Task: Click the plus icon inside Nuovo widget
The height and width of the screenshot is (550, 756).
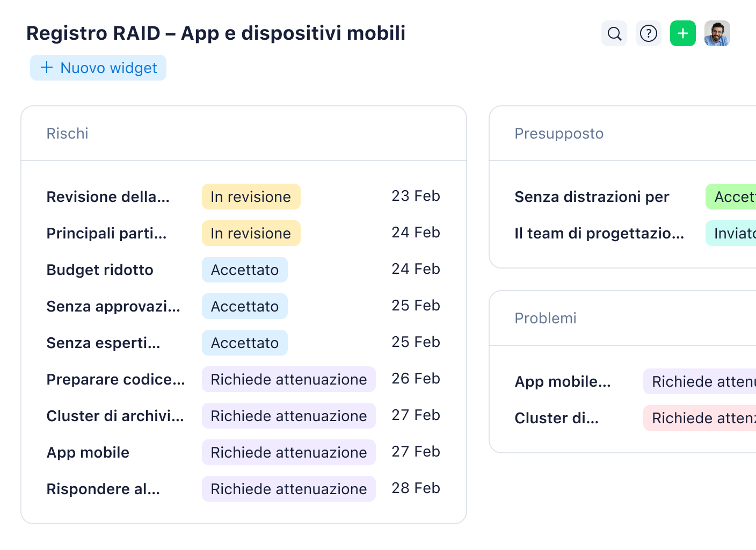Action: (x=46, y=68)
